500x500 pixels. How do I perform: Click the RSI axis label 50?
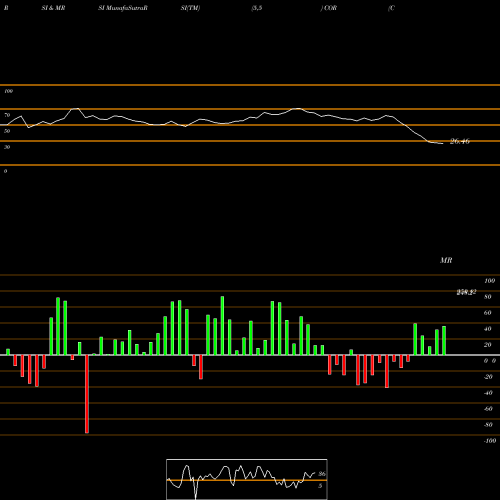click(7, 131)
